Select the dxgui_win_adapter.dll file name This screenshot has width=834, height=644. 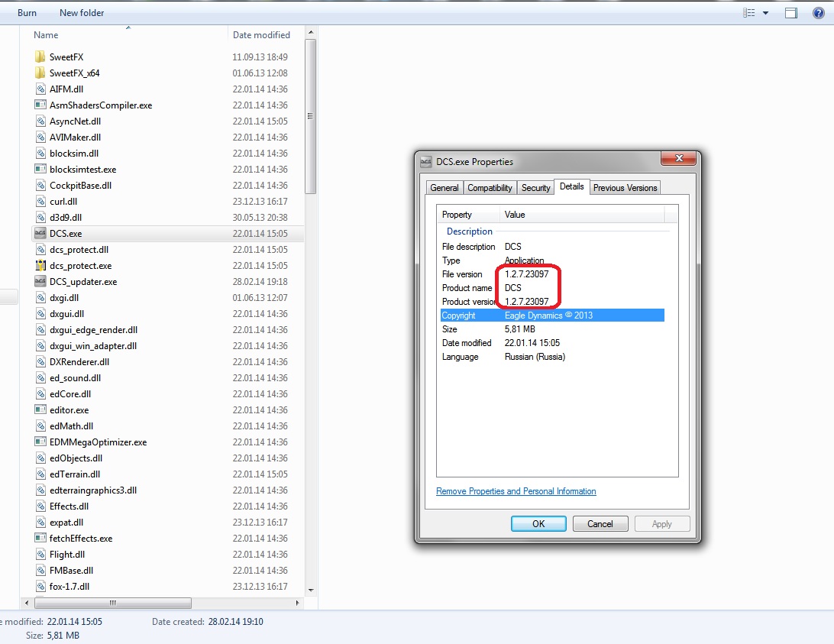(93, 346)
